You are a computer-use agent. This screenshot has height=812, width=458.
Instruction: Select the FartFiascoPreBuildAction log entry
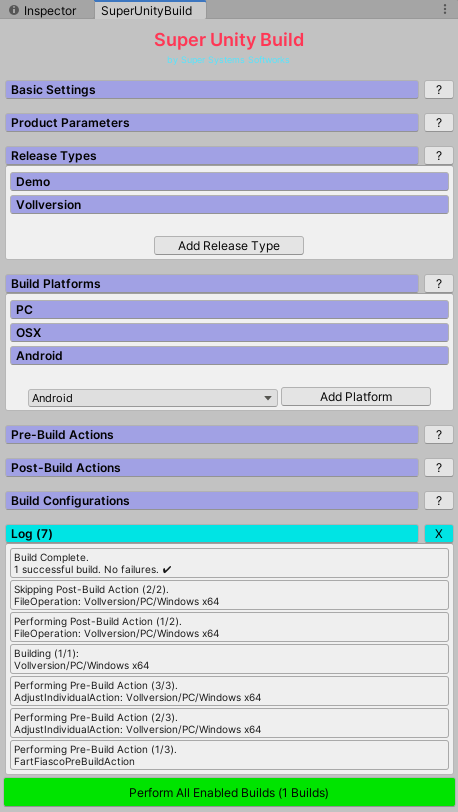[x=230, y=756]
